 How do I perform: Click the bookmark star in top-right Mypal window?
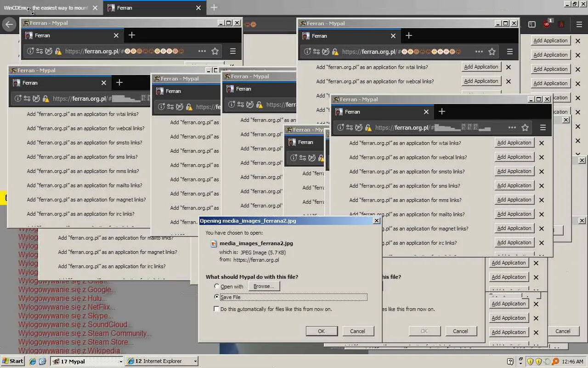click(x=492, y=52)
